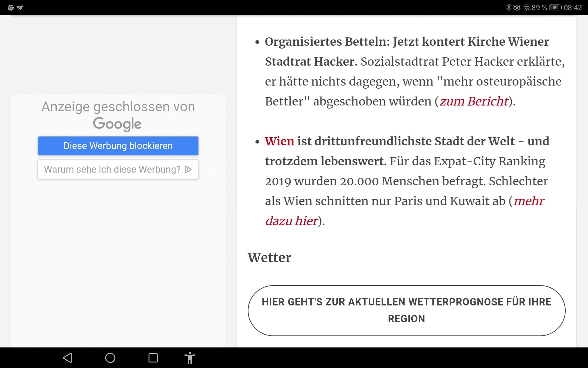Tap the eye comfort status icon
Image resolution: width=588 pixels, height=368 pixels.
[517, 7]
